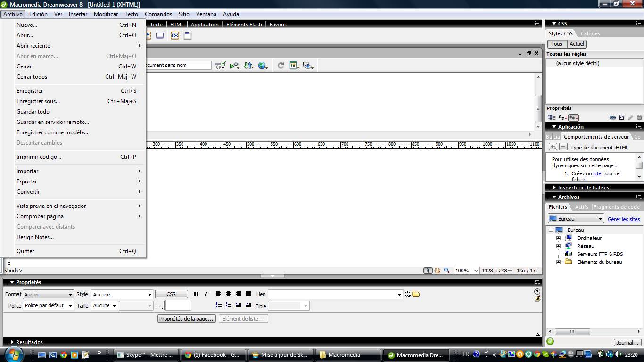Open the View options list icon
This screenshot has height=362, width=644.
coord(294,66)
